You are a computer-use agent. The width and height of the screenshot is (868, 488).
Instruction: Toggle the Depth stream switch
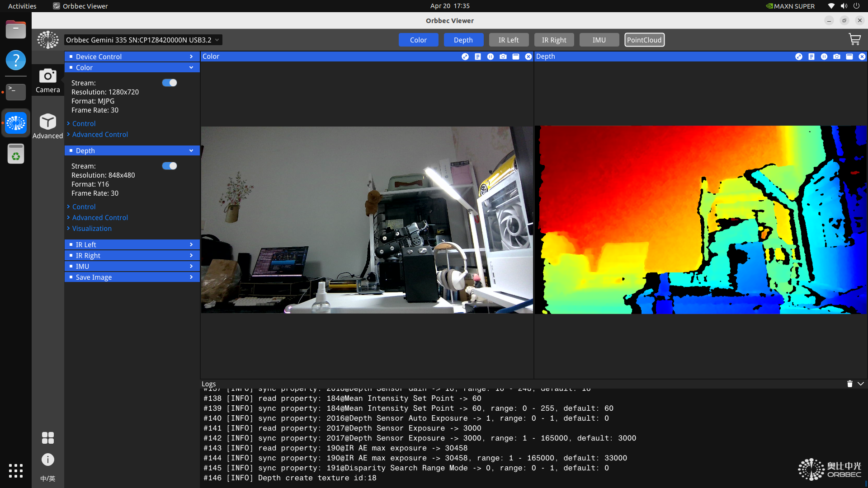170,166
